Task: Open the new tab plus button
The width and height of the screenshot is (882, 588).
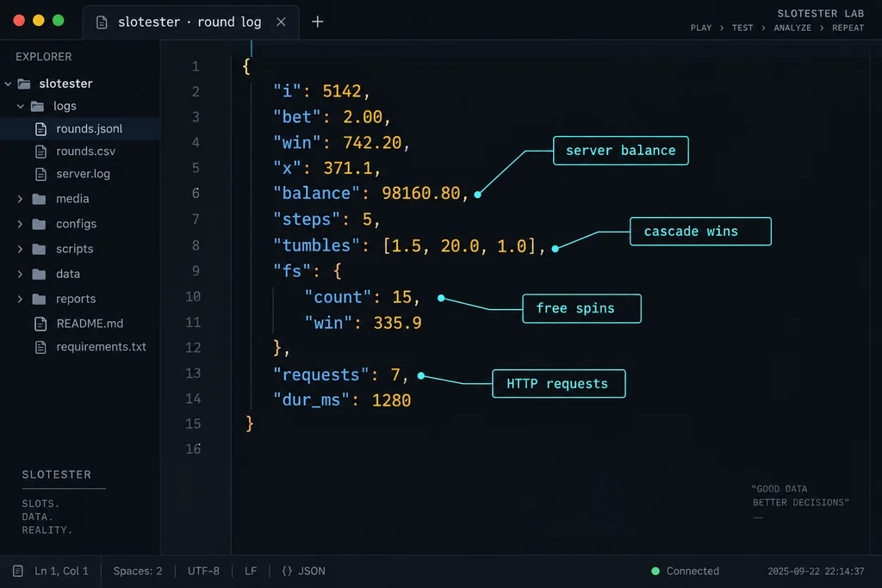Action: [x=317, y=22]
